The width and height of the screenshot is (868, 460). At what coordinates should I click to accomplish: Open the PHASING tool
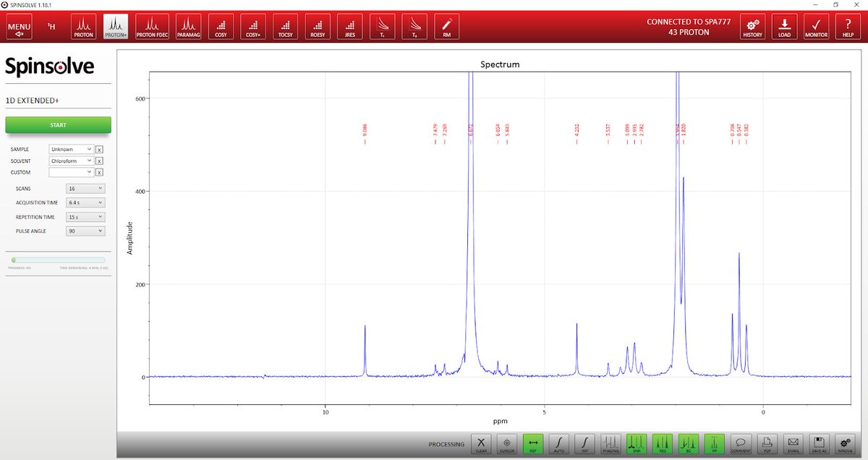610,444
